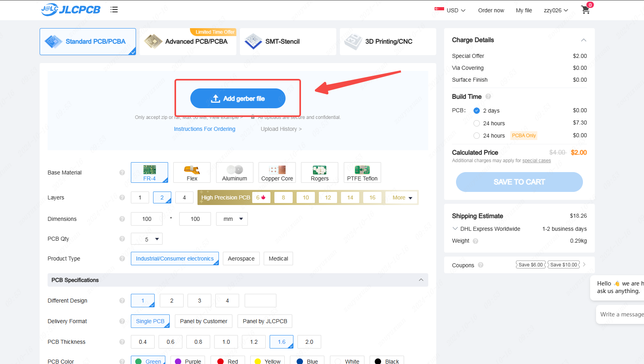Open the mm units dropdown
The image size is (644, 364).
click(x=232, y=219)
